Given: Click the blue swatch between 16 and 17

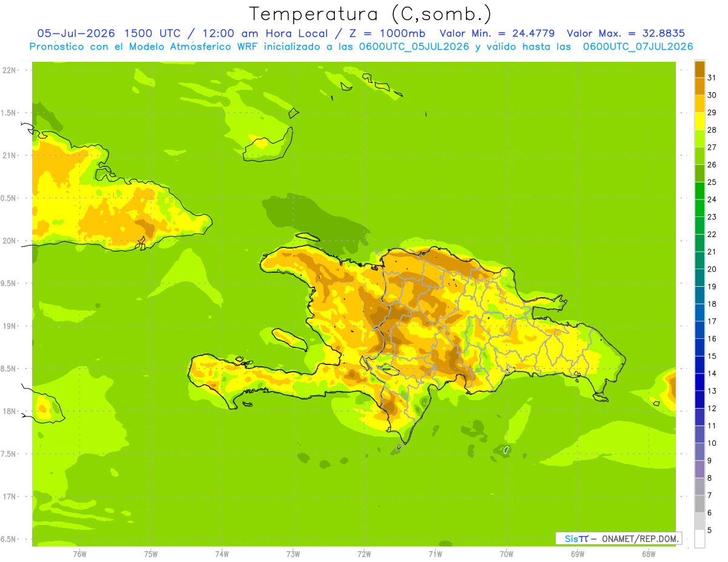Looking at the screenshot, I should click(700, 330).
